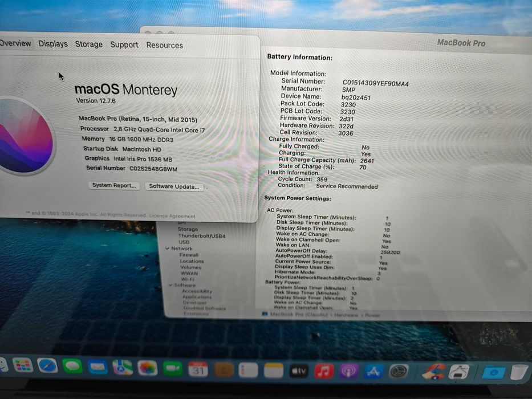Click the MacBook Pro window title
This screenshot has width=532, height=399.
(x=461, y=43)
